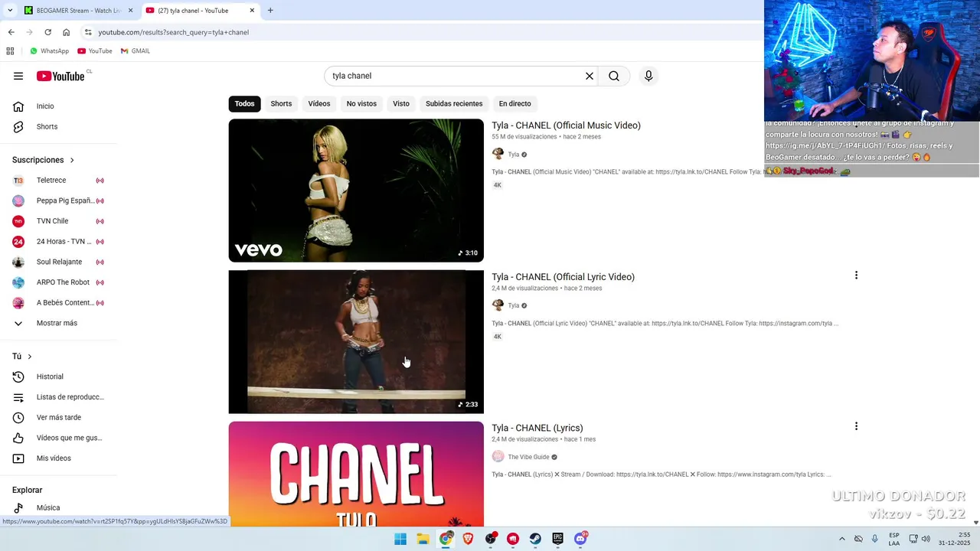Image resolution: width=980 pixels, height=551 pixels.
Task: Open WhatsApp bookmark
Action: click(49, 51)
